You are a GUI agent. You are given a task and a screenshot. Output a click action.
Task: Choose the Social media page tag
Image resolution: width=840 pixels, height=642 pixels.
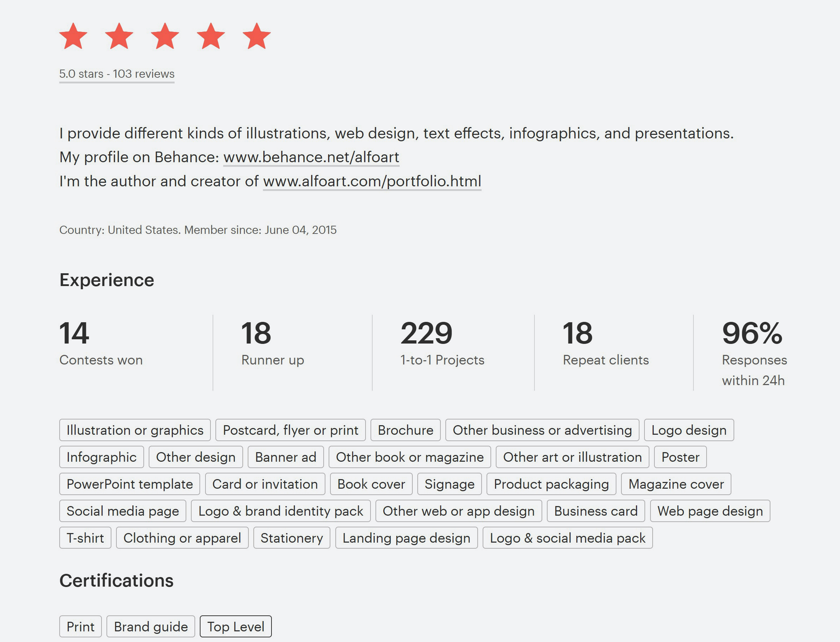123,511
